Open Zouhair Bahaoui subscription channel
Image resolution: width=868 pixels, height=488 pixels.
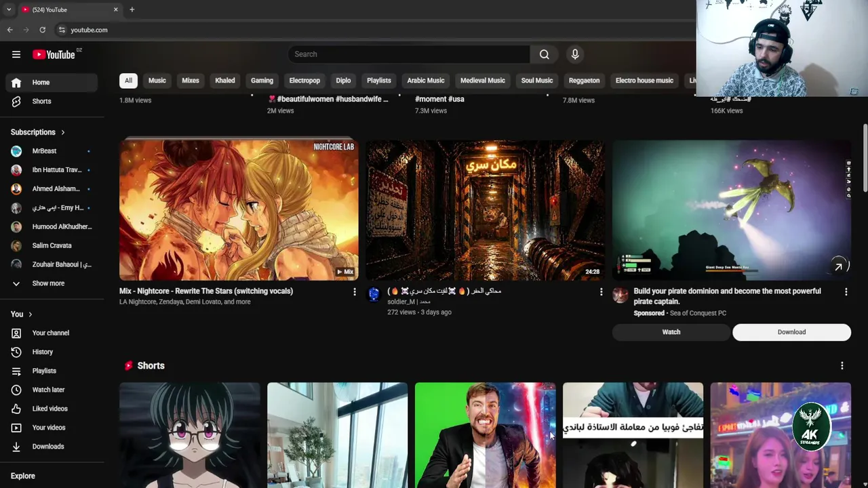pyautogui.click(x=52, y=264)
